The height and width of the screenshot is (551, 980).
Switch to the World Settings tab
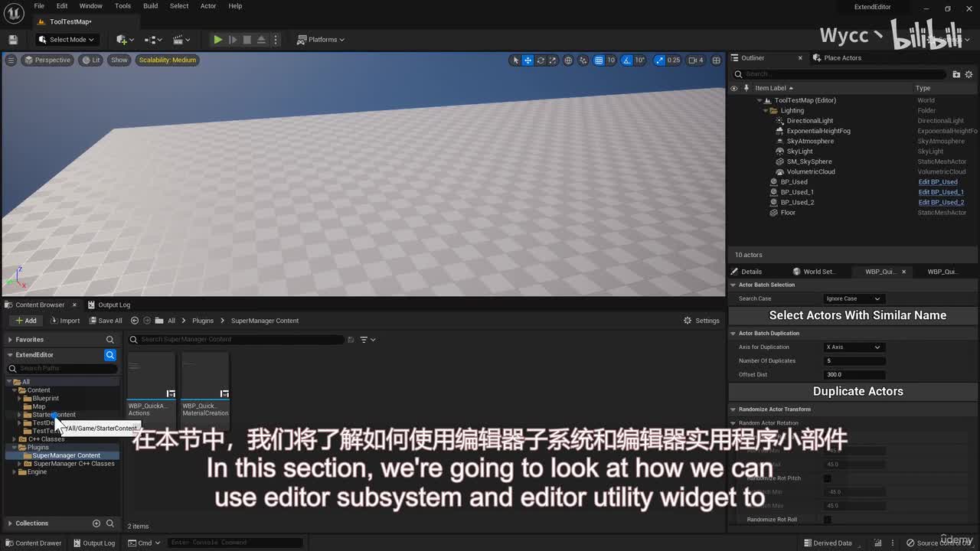(814, 272)
